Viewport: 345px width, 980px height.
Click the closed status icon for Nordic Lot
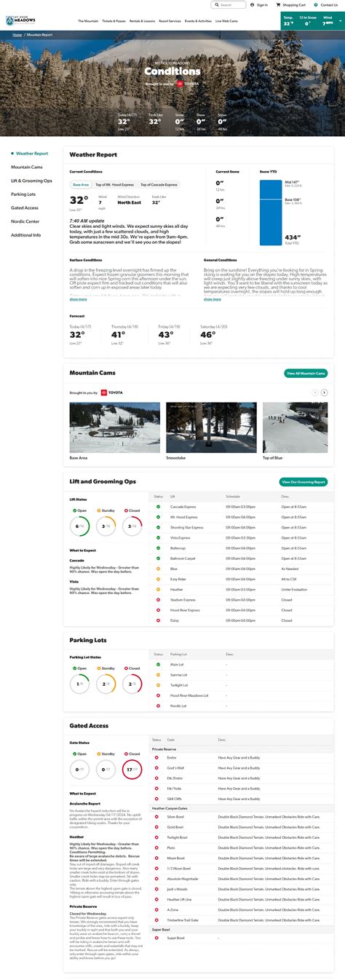[x=157, y=706]
